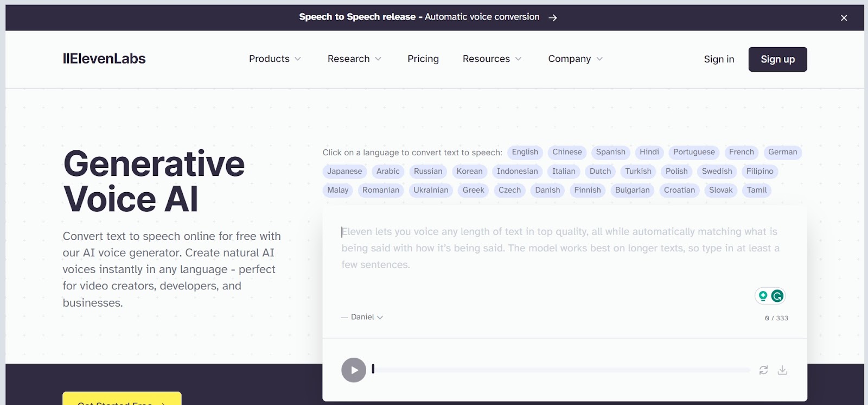Download the generated audio file
Screen dimensions: 868x405
pyautogui.click(x=782, y=370)
